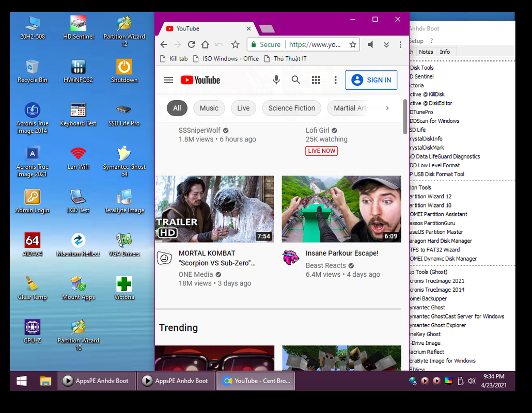Click the SIGN IN button

click(371, 80)
